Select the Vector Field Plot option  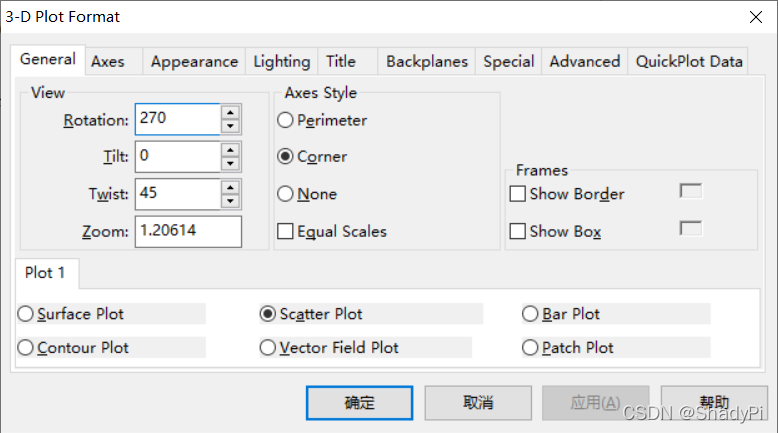point(268,348)
